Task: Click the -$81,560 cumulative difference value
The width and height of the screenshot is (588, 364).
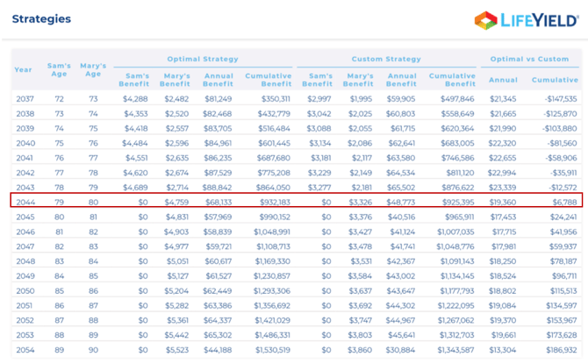Action: 562,143
